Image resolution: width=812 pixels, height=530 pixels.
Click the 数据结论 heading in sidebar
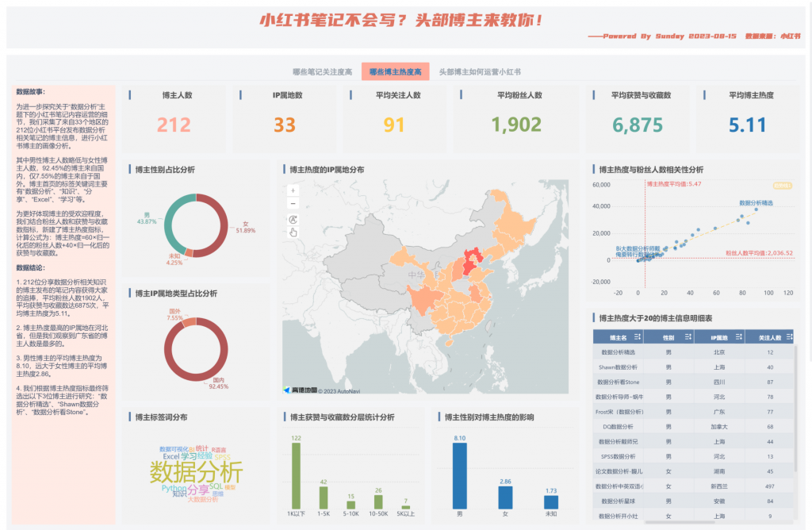coord(31,268)
